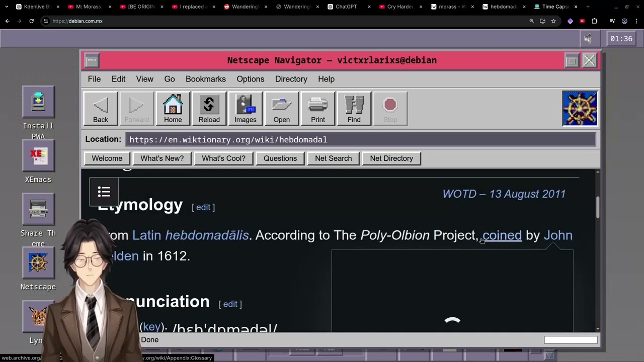Viewport: 644px width, 362px height.
Task: Open Find with the binoculars button
Action: pos(354,108)
